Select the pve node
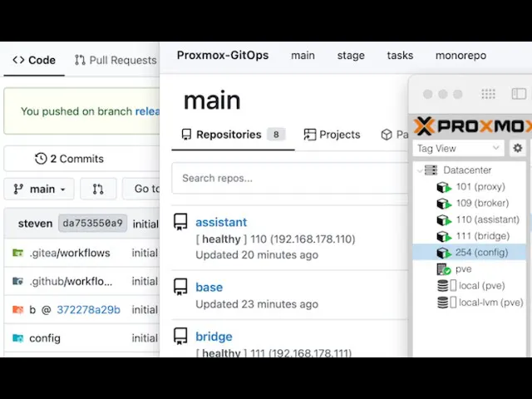The height and width of the screenshot is (399, 532). point(455,269)
